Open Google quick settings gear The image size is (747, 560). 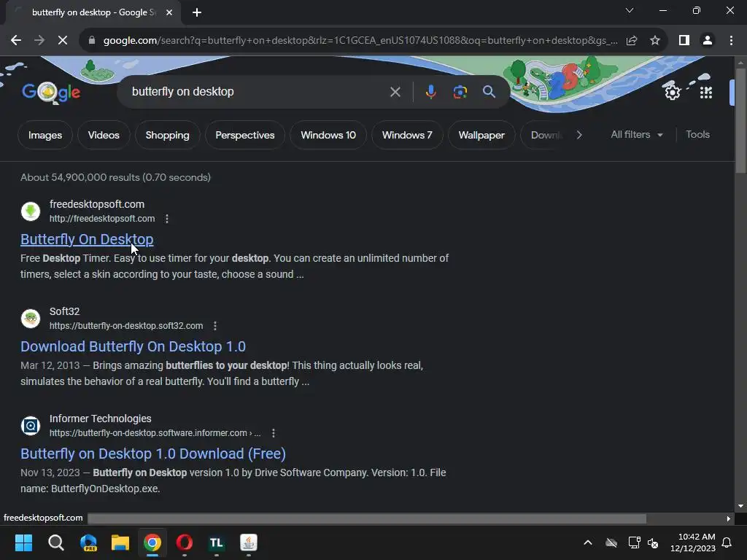click(x=672, y=92)
